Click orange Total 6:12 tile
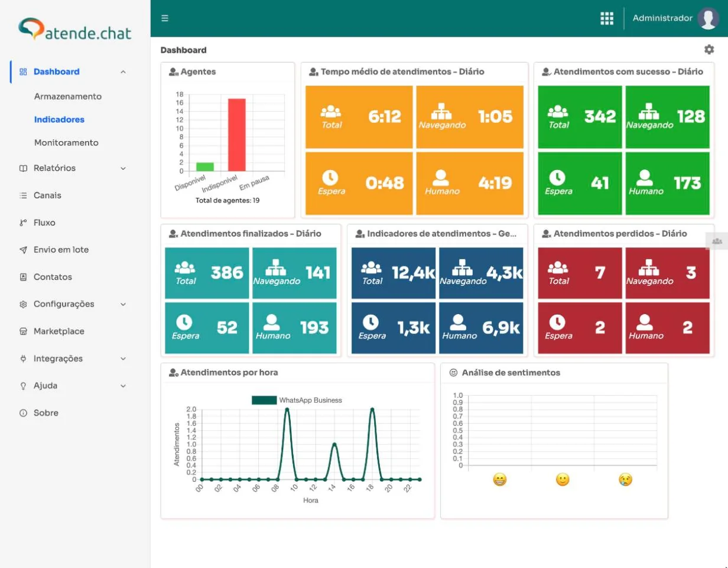 (x=359, y=117)
